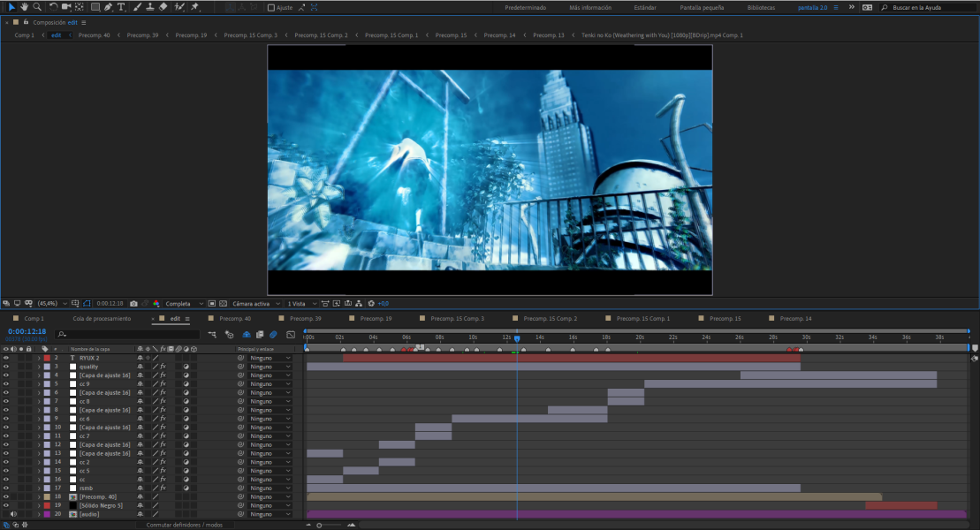
Task: Click Precomp. 39 in viewer breadcrumb
Action: point(142,35)
